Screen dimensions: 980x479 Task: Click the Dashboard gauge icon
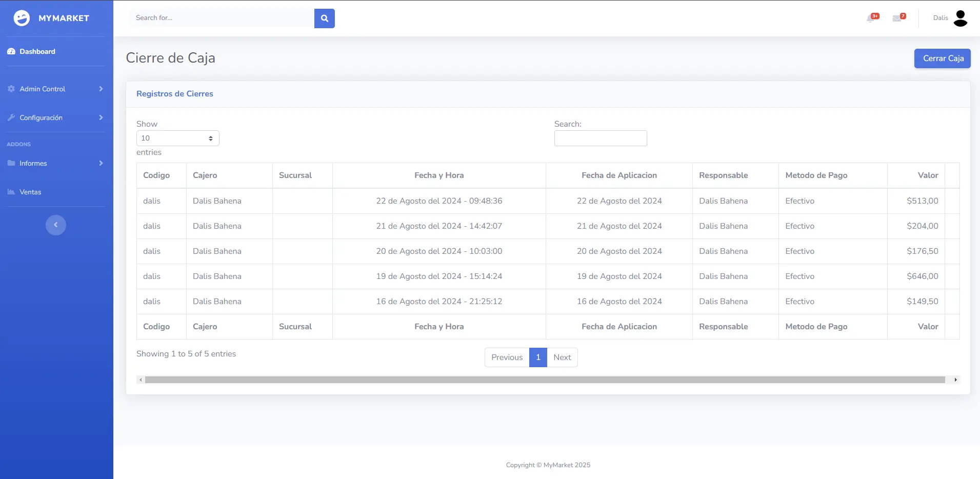click(x=11, y=52)
